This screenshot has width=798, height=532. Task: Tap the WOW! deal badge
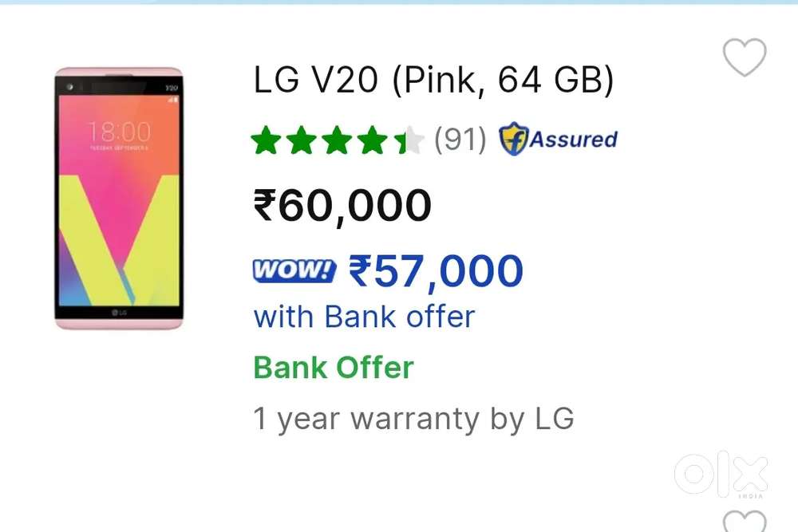coord(294,270)
